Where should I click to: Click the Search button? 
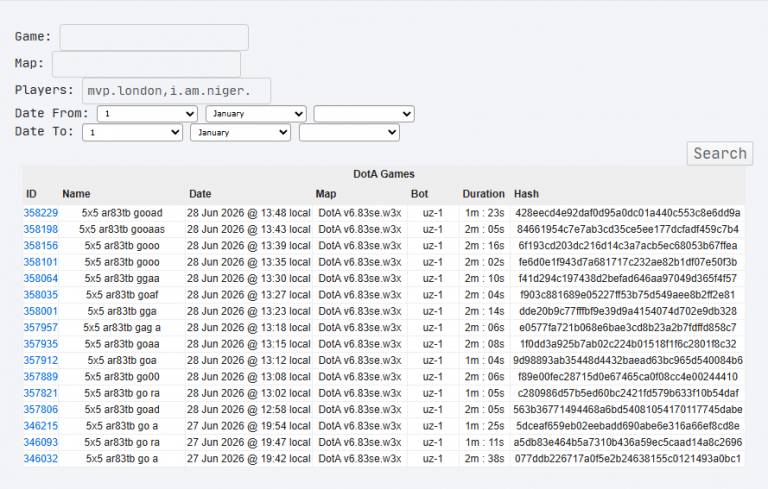tap(720, 153)
